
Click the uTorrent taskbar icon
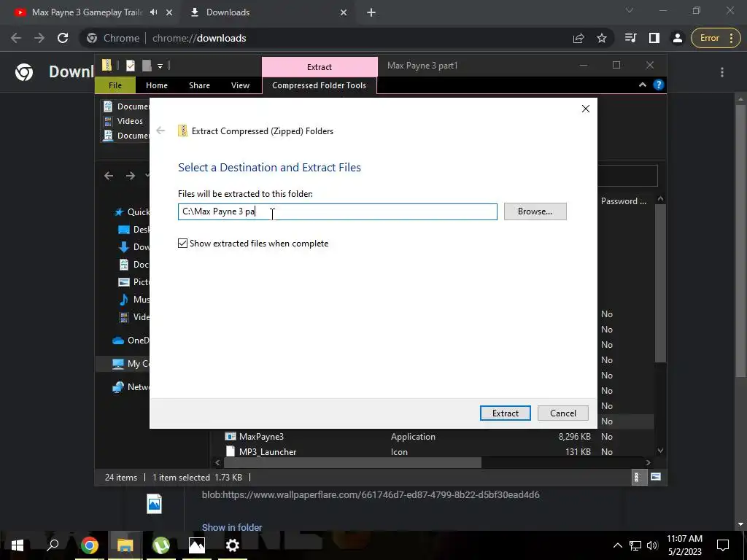(x=161, y=545)
